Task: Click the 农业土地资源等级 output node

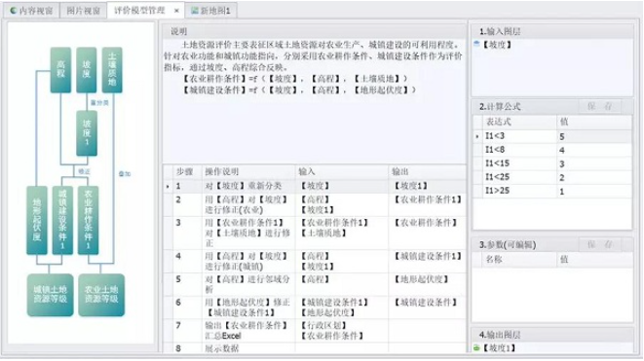Action: [x=101, y=295]
